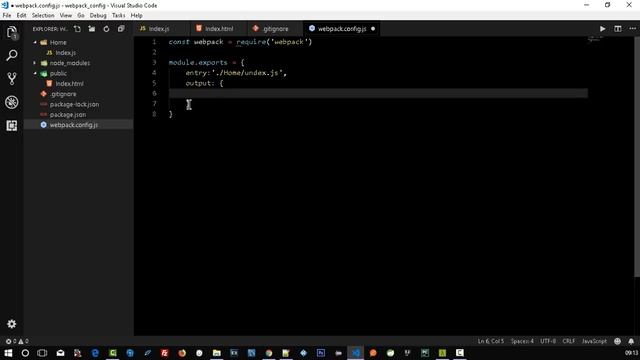The width and height of the screenshot is (640, 360).
Task: Launch Edge browser from taskbar
Action: (x=95, y=353)
